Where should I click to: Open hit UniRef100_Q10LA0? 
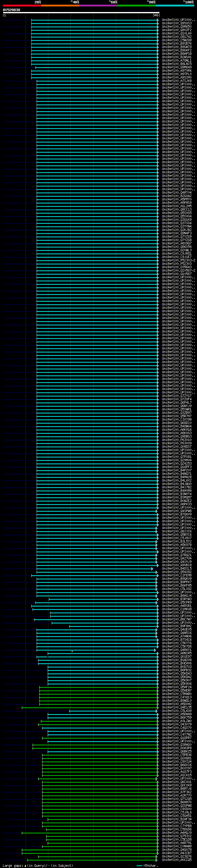click(x=177, y=33)
